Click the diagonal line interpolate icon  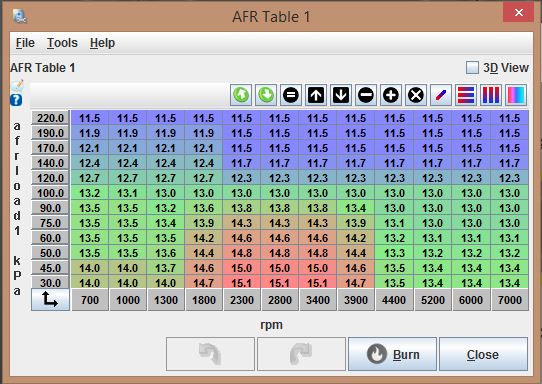point(441,95)
